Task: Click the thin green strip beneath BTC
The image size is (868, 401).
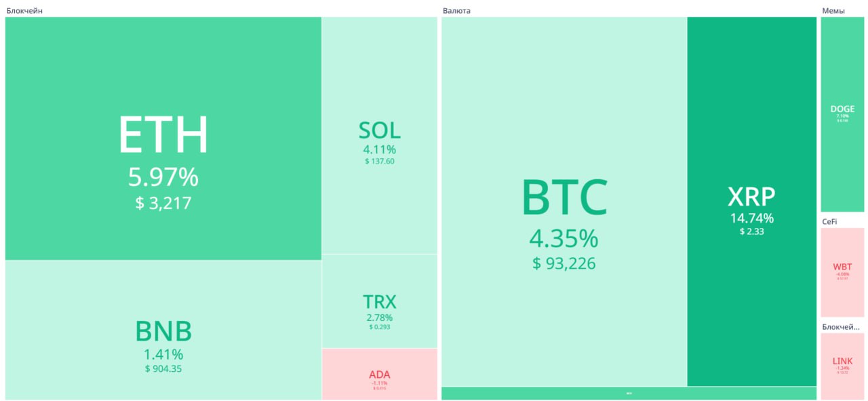Action: [x=629, y=394]
